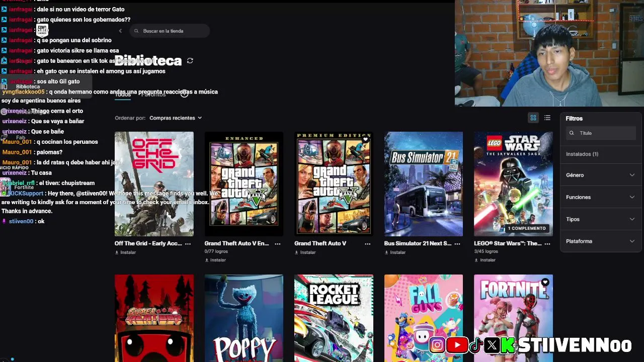Switch library to grid view
This screenshot has width=644, height=362.
pos(533,118)
